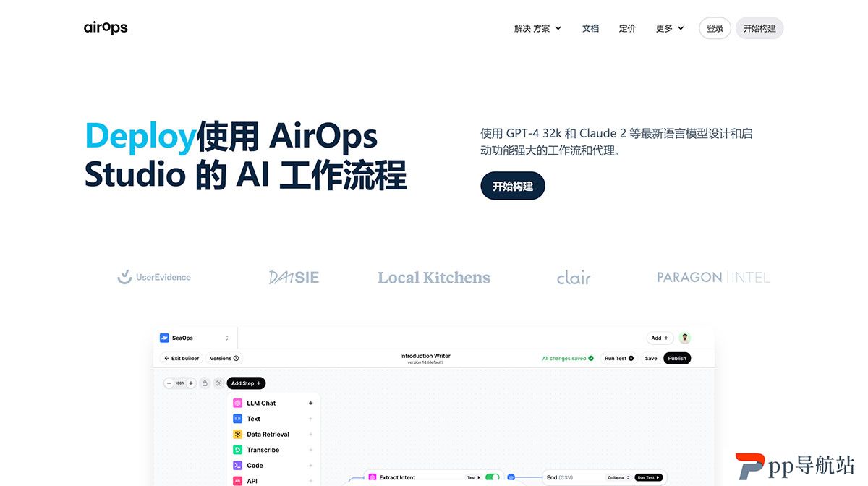868x486 pixels.
Task: Click the blue connector node before End
Action: 511,477
